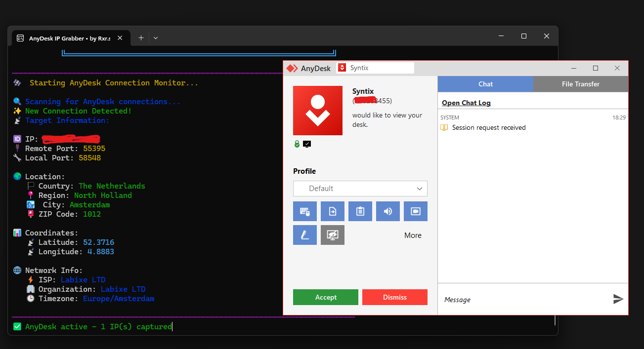
Task: Click the green lock security icon
Action: [297, 144]
